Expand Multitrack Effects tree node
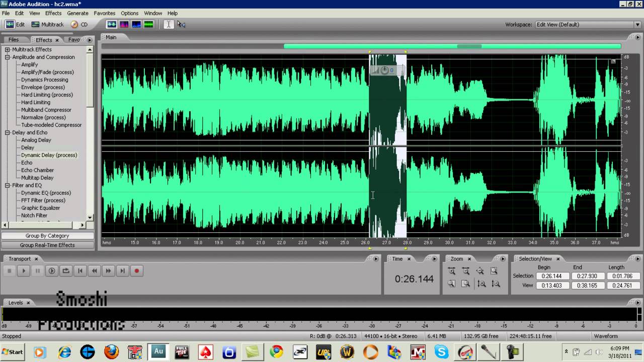Image resolution: width=644 pixels, height=362 pixels. tap(8, 49)
